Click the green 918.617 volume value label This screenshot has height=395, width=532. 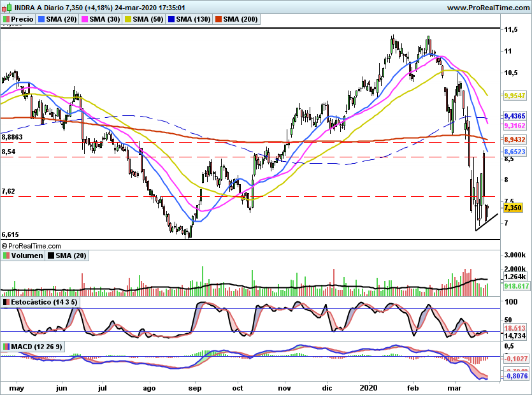514,287
